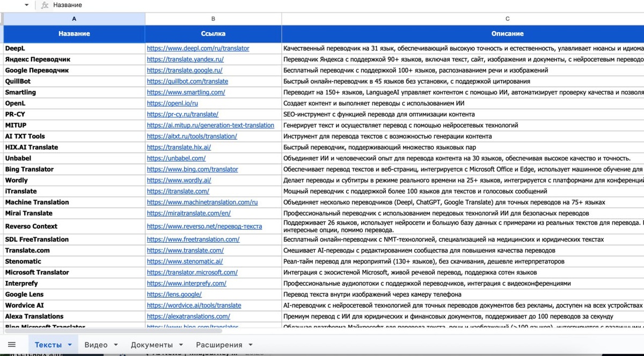Open the pr-cy.ru/translate link
644x356 pixels.
[182, 114]
